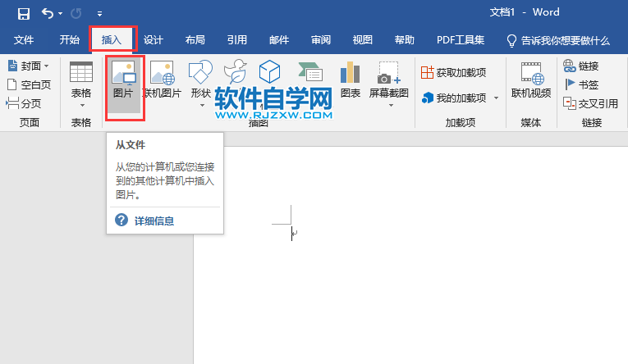Expand the Cover Page (封面) dropdown
The height and width of the screenshot is (364, 628).
pos(29,66)
